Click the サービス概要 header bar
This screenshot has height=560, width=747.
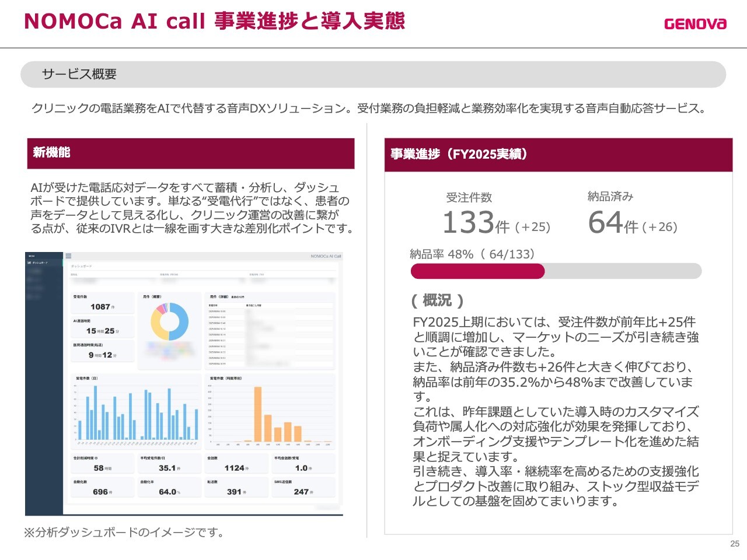373,75
